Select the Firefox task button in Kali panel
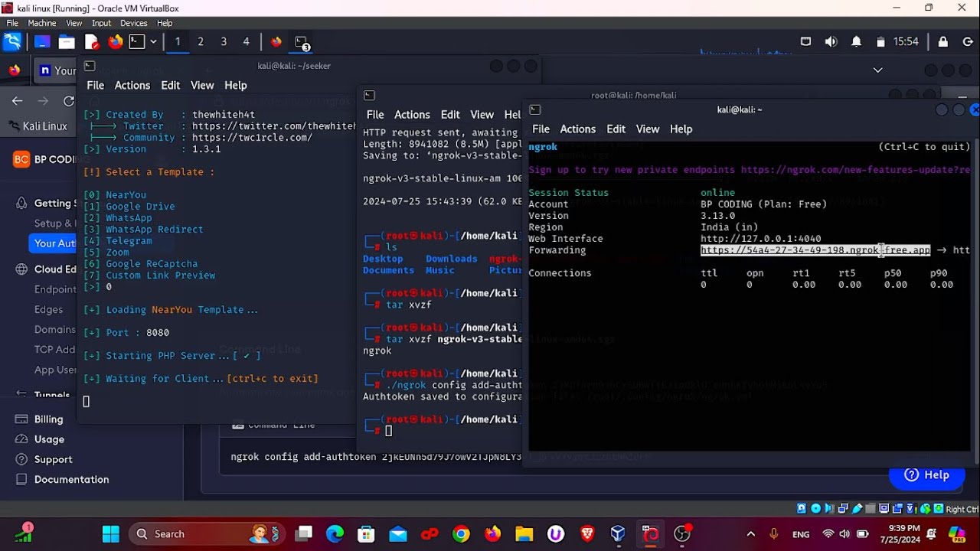The height and width of the screenshot is (551, 980). (276, 41)
